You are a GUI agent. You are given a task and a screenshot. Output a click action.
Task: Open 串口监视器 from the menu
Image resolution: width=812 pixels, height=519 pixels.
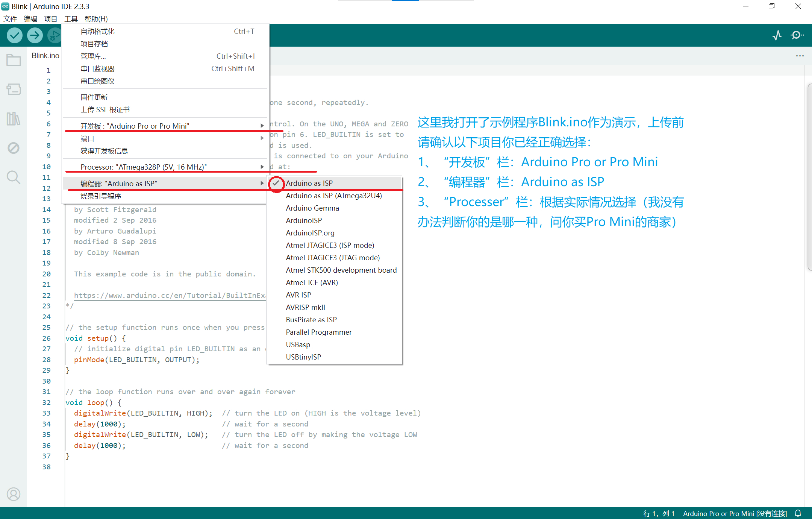[165, 69]
